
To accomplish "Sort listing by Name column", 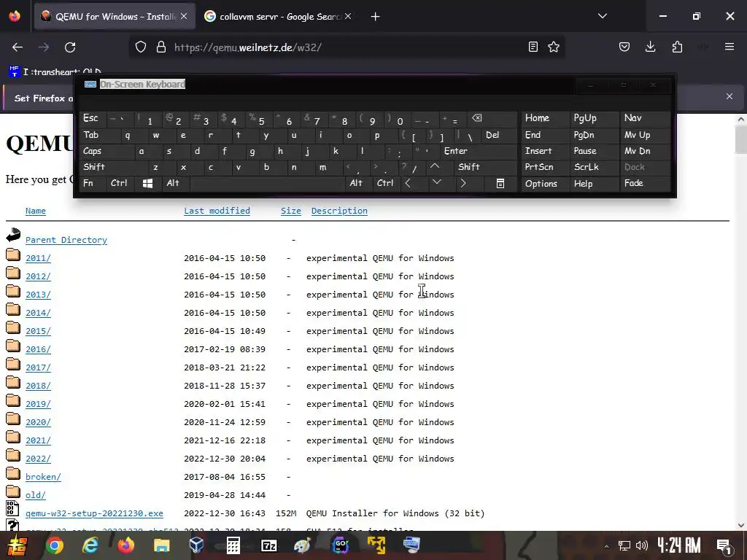I will point(36,211).
